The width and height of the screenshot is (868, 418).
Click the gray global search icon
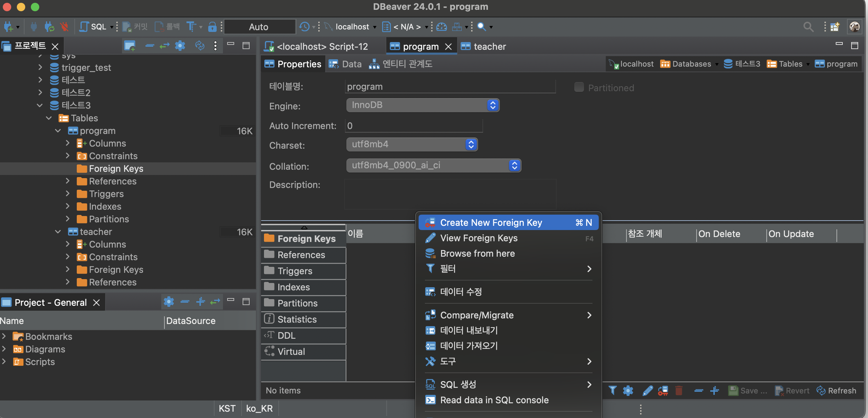(808, 27)
